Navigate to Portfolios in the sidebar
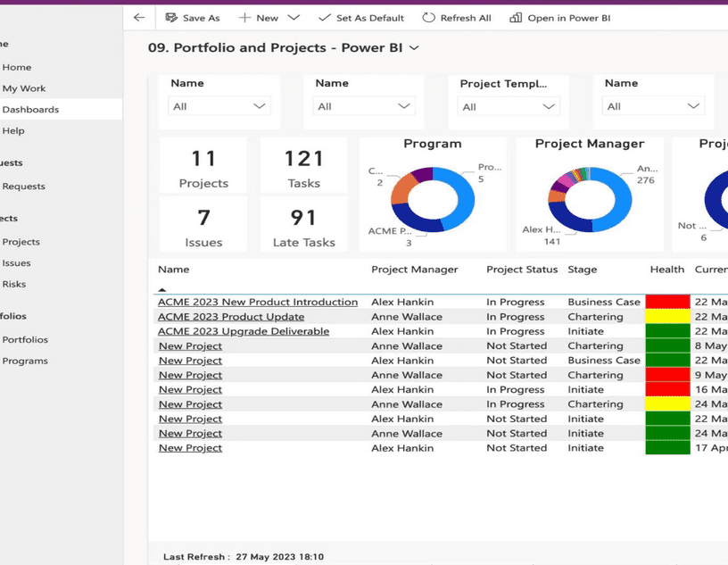Image resolution: width=728 pixels, height=565 pixels. click(x=27, y=339)
